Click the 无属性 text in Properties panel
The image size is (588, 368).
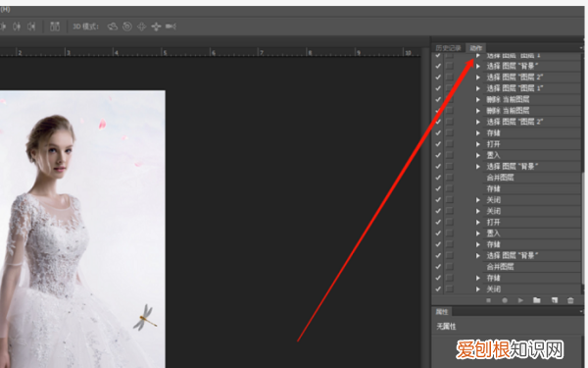(446, 327)
